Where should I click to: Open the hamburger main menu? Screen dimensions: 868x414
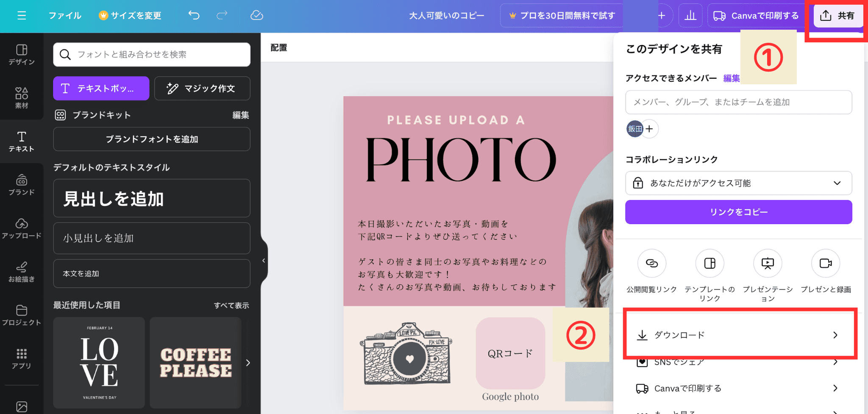(x=22, y=16)
